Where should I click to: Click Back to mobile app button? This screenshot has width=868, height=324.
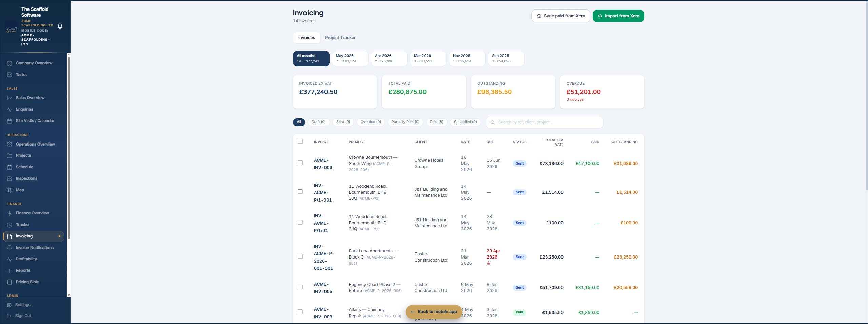coord(434,312)
